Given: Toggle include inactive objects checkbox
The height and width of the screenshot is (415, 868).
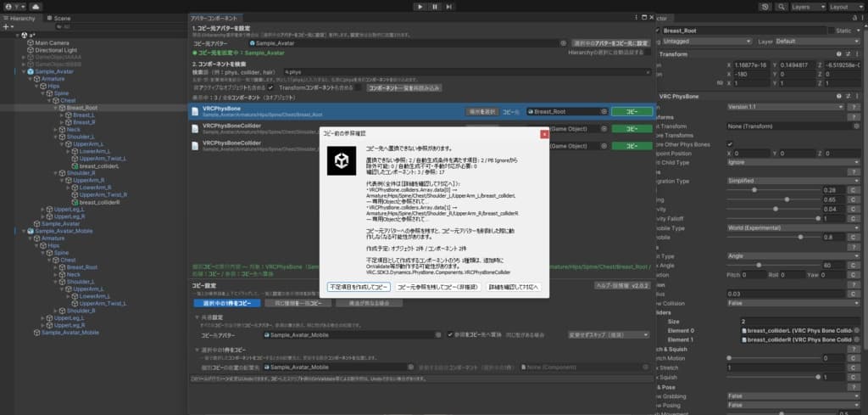Looking at the screenshot, I should (270, 87).
